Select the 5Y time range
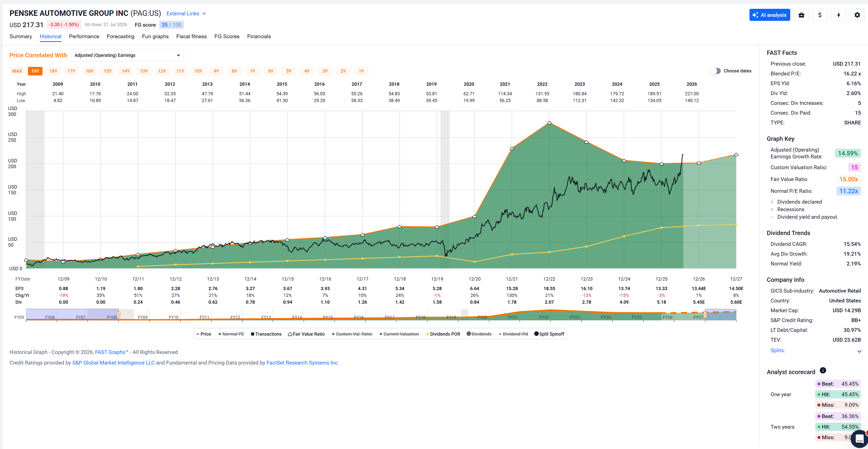This screenshot has height=449, width=868. (x=289, y=71)
